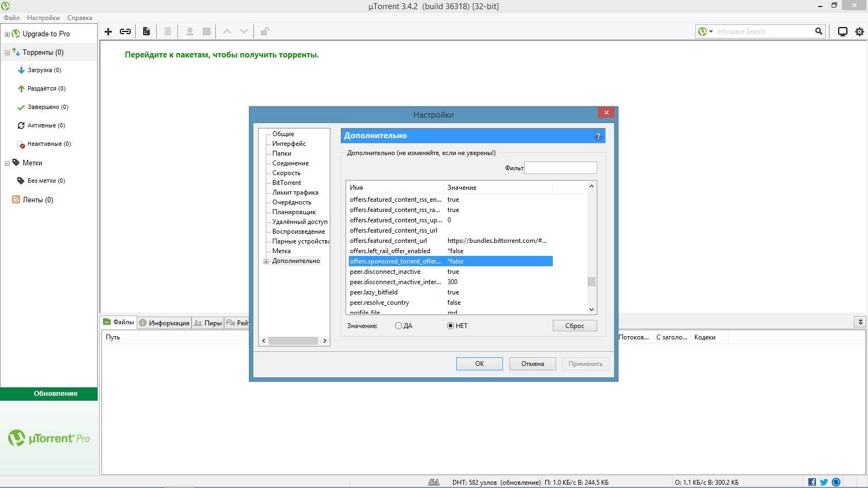Select peer.lazy_bitfield row
Screen dimensions: 868x488
click(x=451, y=292)
